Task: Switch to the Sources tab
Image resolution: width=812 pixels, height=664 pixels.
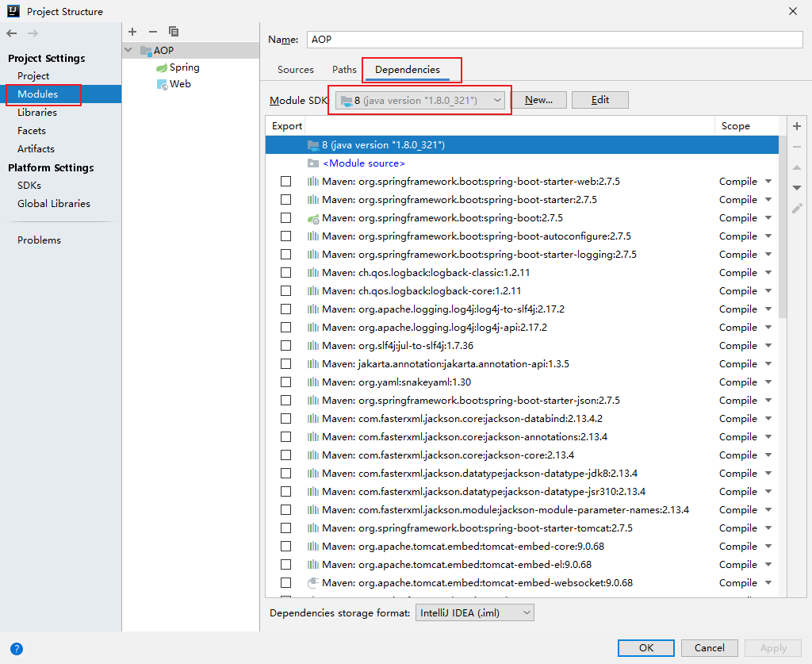Action: point(296,70)
